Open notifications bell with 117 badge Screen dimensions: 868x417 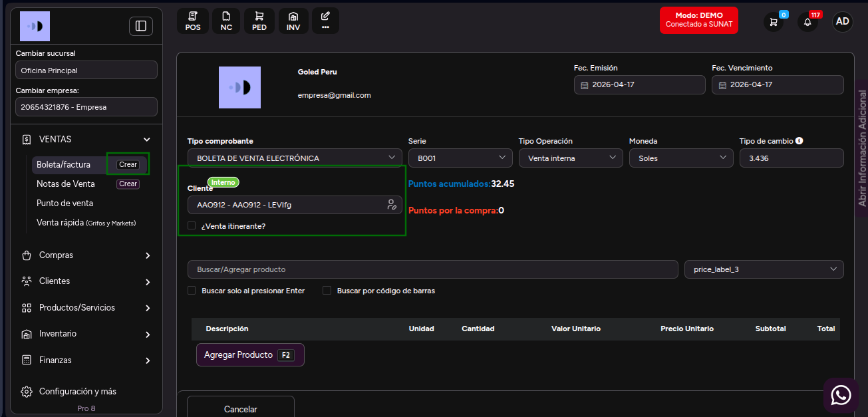pyautogui.click(x=807, y=21)
